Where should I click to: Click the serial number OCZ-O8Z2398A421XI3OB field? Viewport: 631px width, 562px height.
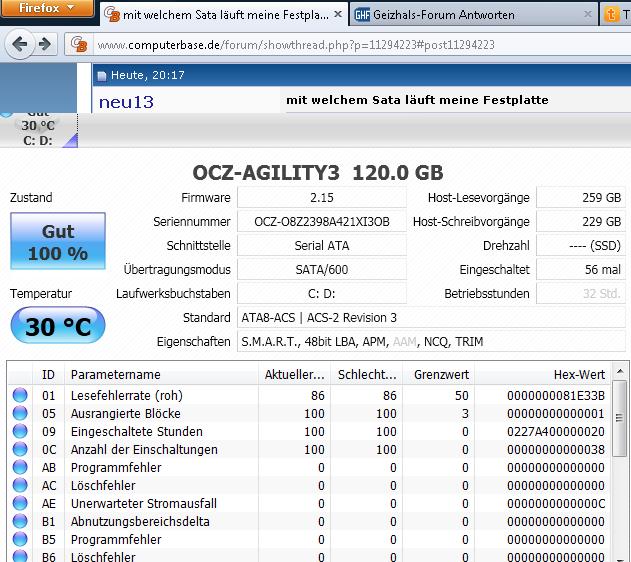pos(322,222)
